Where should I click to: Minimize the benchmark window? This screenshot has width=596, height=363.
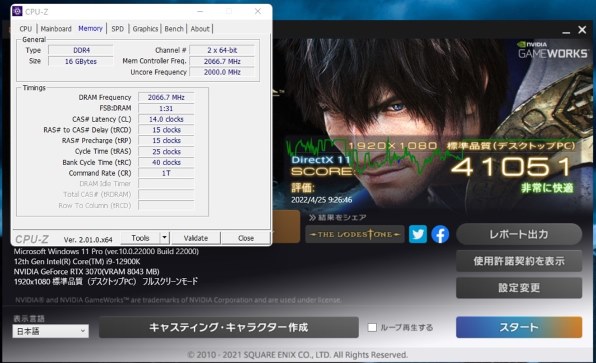click(566, 31)
